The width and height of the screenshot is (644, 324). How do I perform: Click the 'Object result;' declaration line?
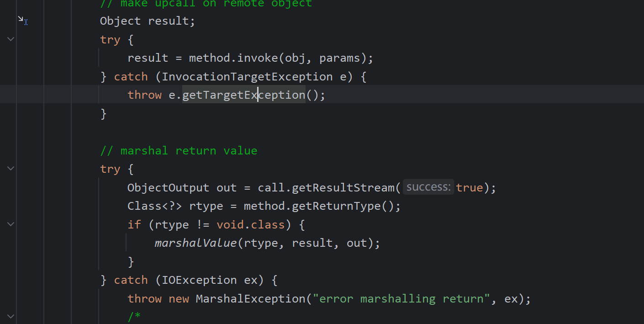(147, 21)
